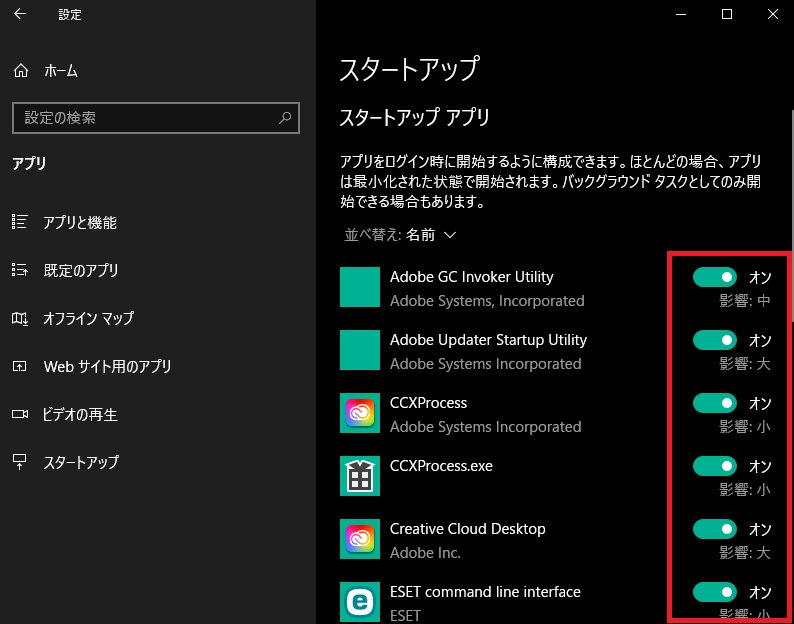This screenshot has height=624, width=794.
Task: Click the Adobe GC Invoker Utility icon
Action: [360, 287]
